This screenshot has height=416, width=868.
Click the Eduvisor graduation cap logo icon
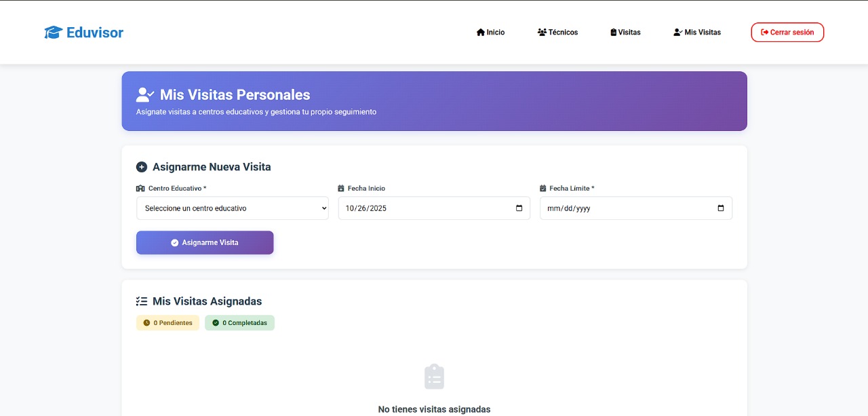pyautogui.click(x=53, y=33)
